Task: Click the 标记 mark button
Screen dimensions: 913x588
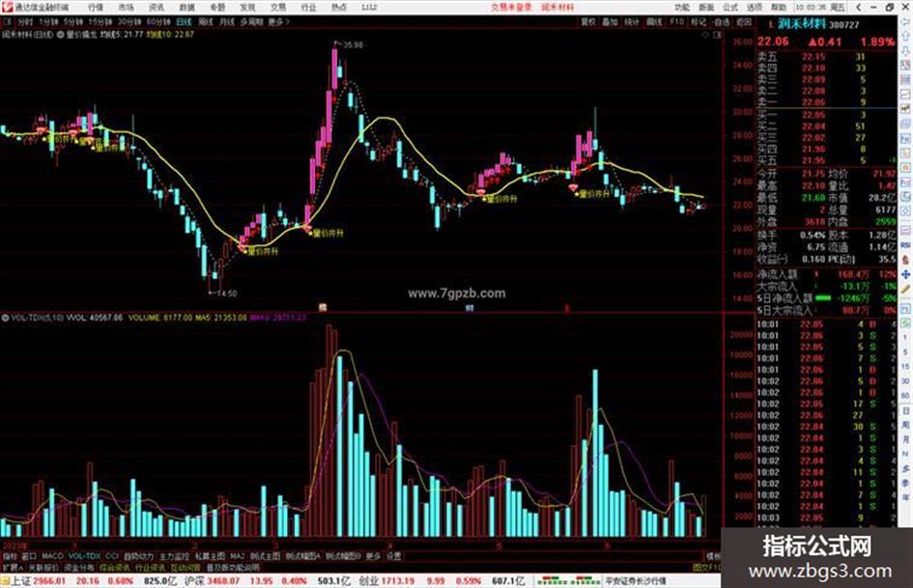Action: click(x=699, y=21)
